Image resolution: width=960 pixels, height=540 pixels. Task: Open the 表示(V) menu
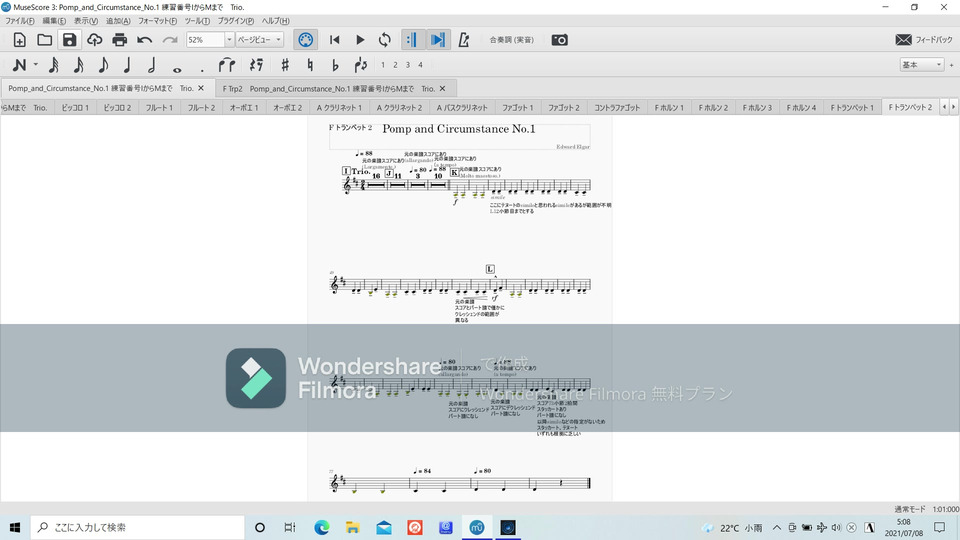(x=86, y=21)
